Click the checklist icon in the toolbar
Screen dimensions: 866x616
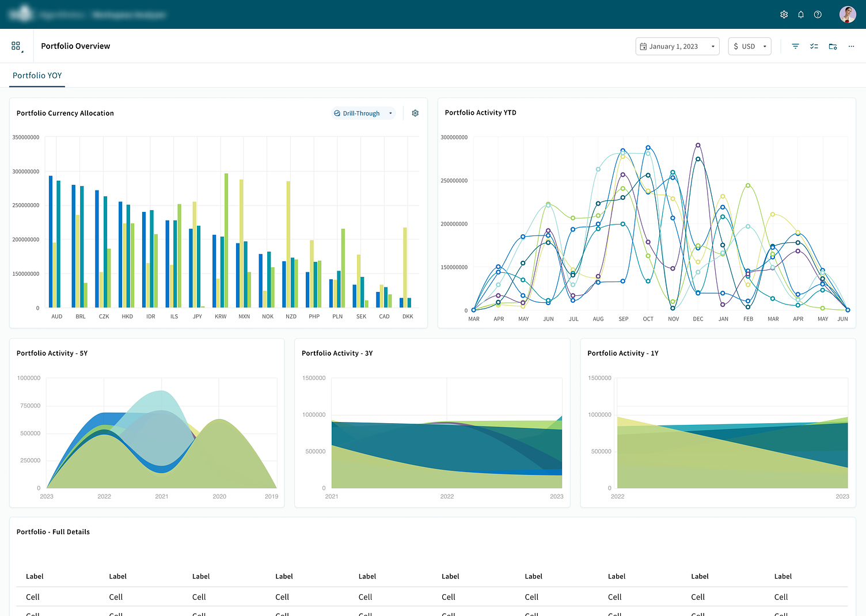pos(814,46)
